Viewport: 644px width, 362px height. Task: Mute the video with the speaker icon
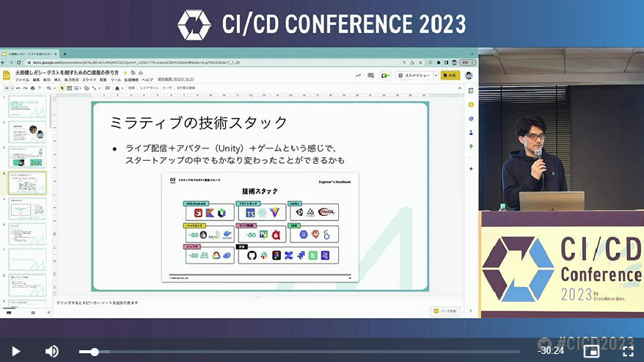(52, 351)
